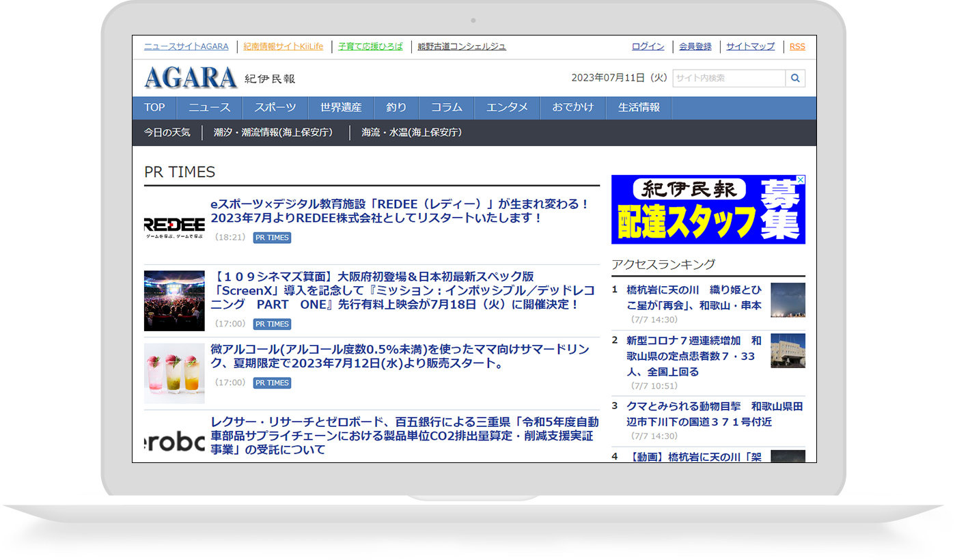The height and width of the screenshot is (560, 955).
Task: Open 海流・水温(海上保安庁) link
Action: 412,132
